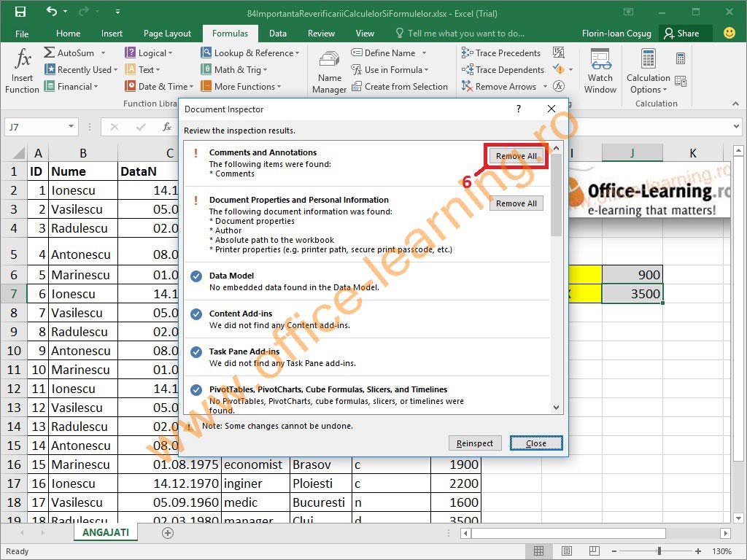Open the Math & Trig functions
The width and height of the screenshot is (747, 560).
click(x=234, y=69)
